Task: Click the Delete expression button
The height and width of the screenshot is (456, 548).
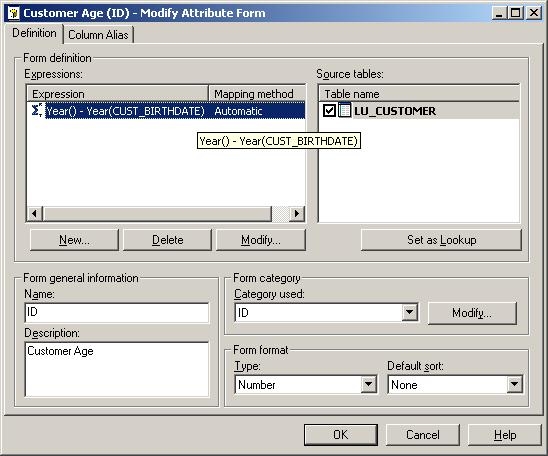Action: [x=167, y=240]
